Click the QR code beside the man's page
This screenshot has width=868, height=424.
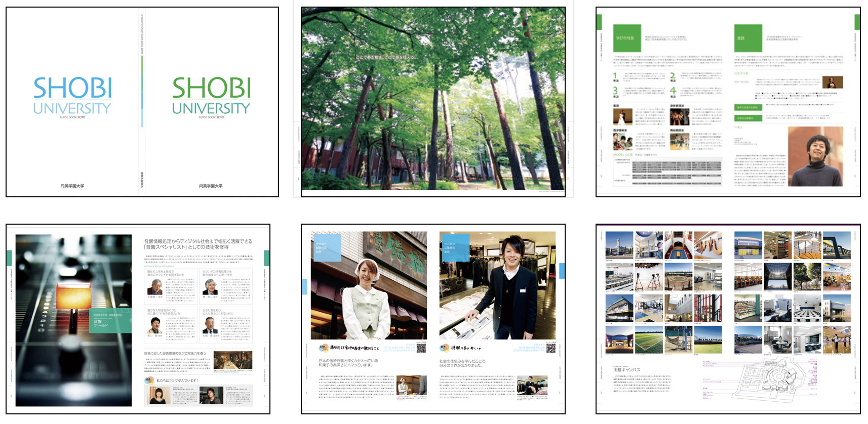pyautogui.click(x=550, y=348)
